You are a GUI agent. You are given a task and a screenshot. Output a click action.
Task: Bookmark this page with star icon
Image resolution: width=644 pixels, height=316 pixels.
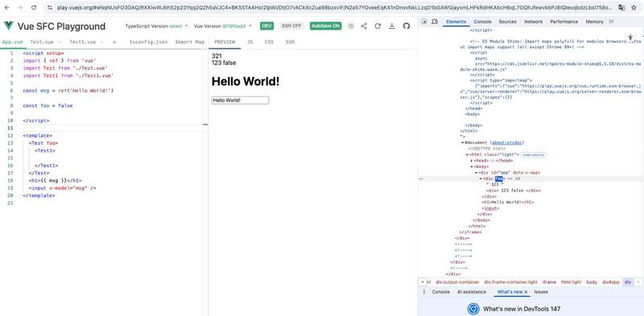[634, 7]
